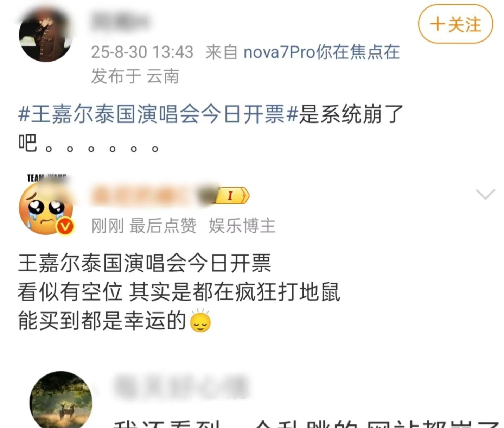Screen dimensions: 504x428
Task: Tap the blurred username of first poster
Action: tap(120, 21)
